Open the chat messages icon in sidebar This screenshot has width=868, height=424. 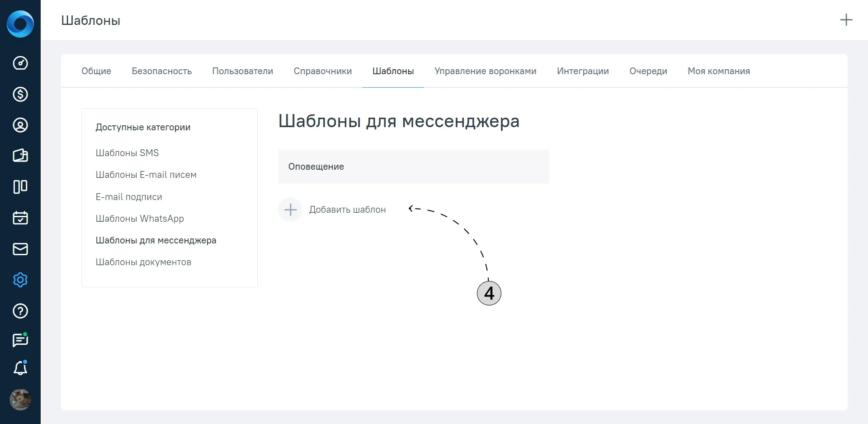point(20,340)
